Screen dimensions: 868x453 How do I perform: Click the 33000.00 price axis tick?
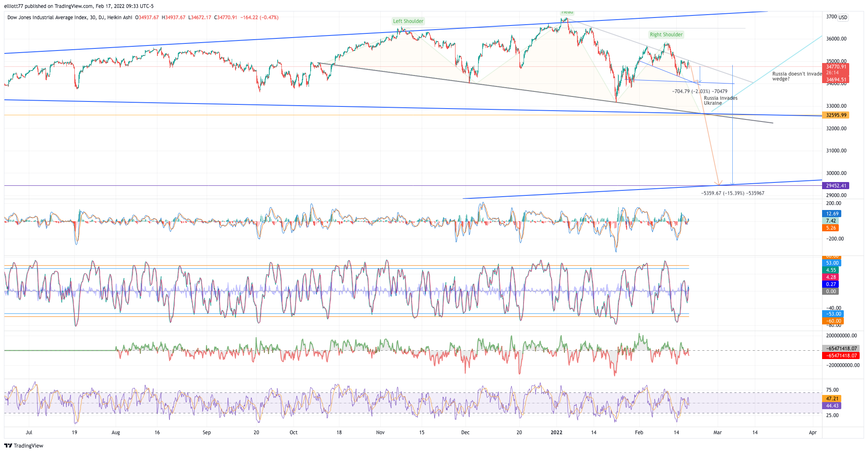coord(836,106)
